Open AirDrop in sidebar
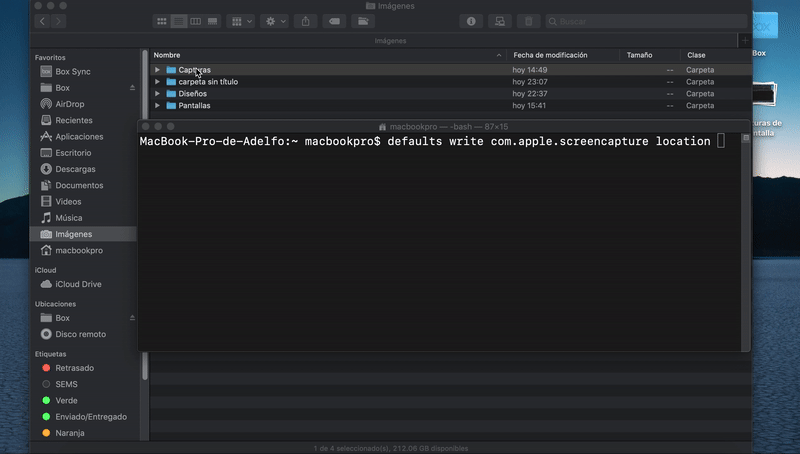Viewport: 800px width, 454px height. [x=69, y=104]
